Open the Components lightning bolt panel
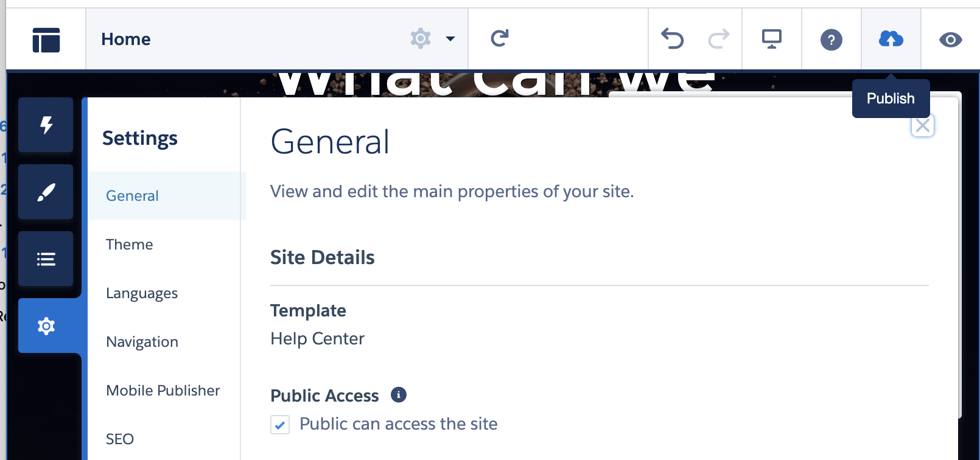 click(46, 125)
